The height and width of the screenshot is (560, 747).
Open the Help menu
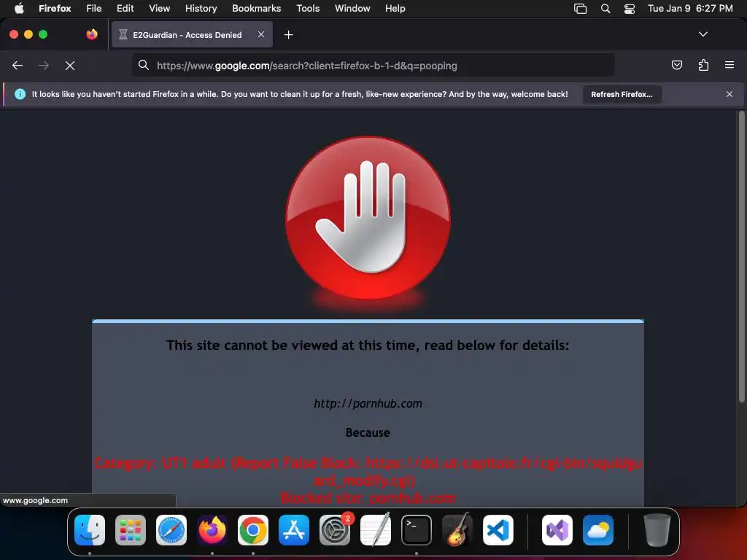395,8
